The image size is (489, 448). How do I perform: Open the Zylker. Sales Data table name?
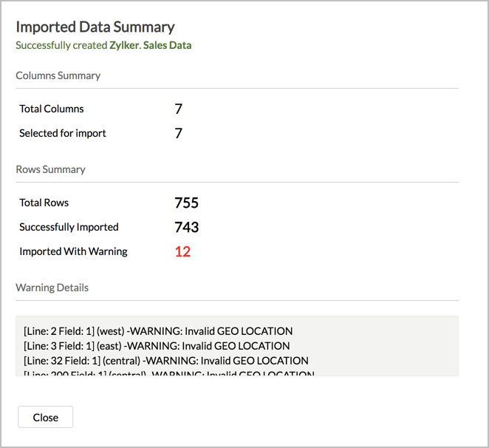(152, 45)
